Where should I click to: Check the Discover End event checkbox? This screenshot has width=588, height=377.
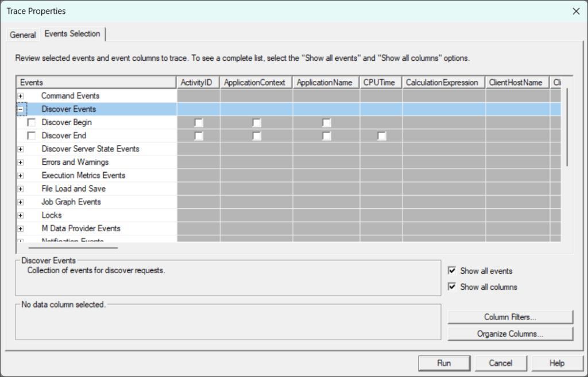[32, 136]
